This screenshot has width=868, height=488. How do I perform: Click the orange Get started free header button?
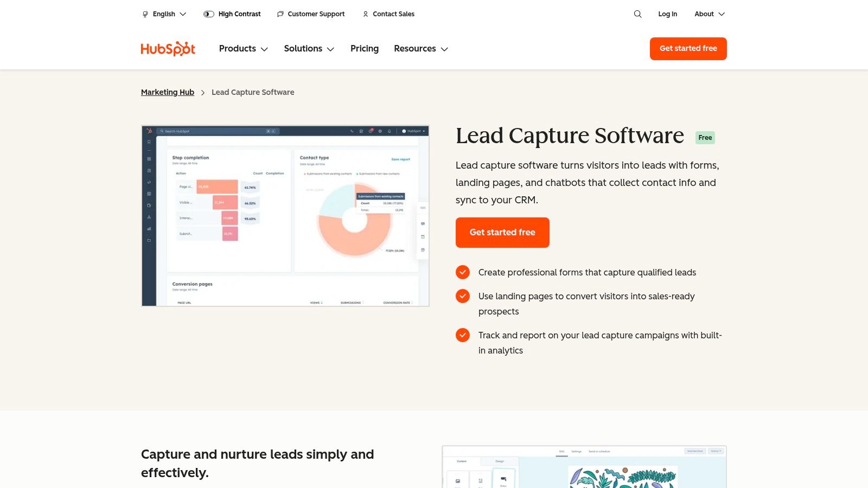[688, 49]
